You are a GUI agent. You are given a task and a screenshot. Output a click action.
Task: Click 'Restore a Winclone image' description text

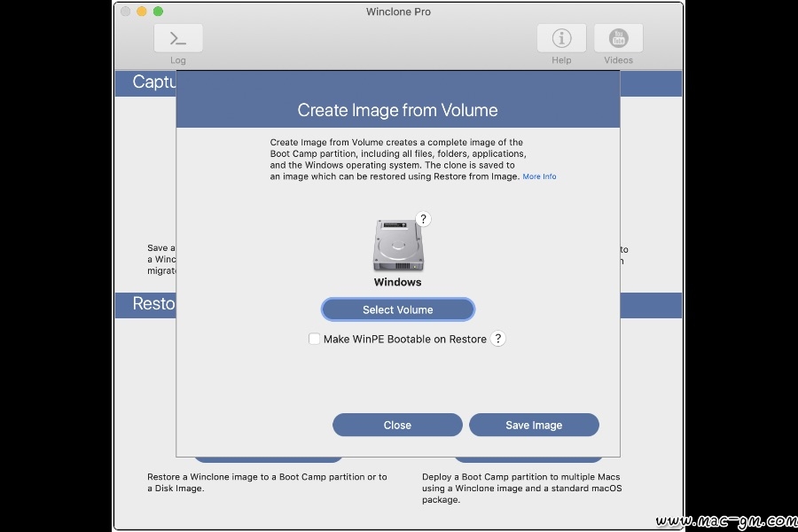[x=267, y=482]
